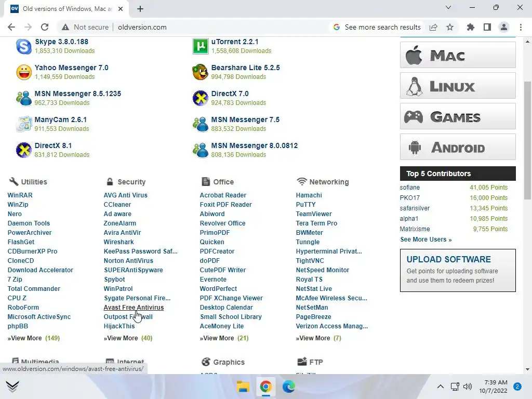Screen dimensions: 532x399
Task: Click the taskbar clock 7:39 AM
Action: pyautogui.click(x=493, y=387)
